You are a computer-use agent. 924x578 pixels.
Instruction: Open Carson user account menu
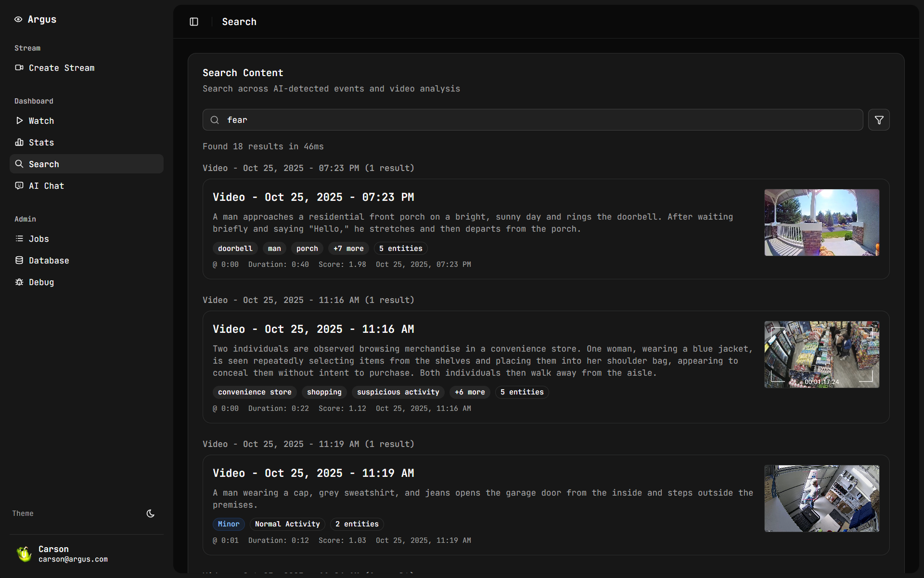pos(72,554)
